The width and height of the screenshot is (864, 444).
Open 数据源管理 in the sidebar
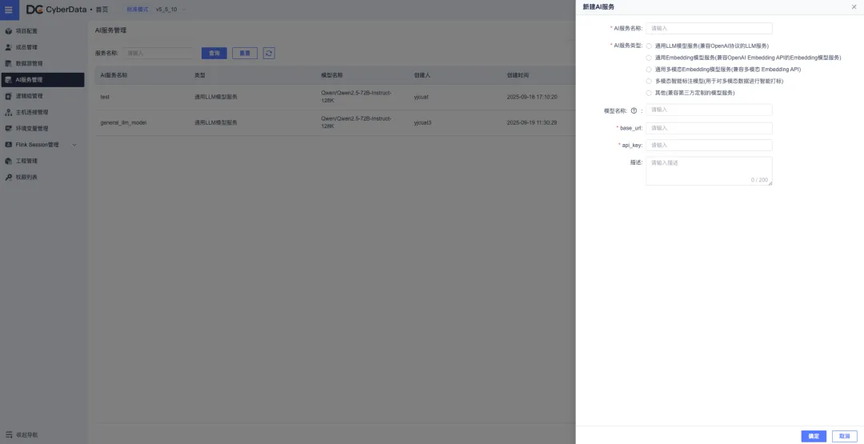(42, 63)
